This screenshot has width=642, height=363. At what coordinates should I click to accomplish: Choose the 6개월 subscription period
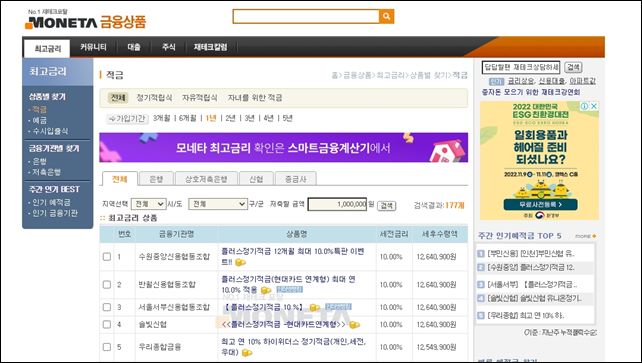pyautogui.click(x=188, y=118)
